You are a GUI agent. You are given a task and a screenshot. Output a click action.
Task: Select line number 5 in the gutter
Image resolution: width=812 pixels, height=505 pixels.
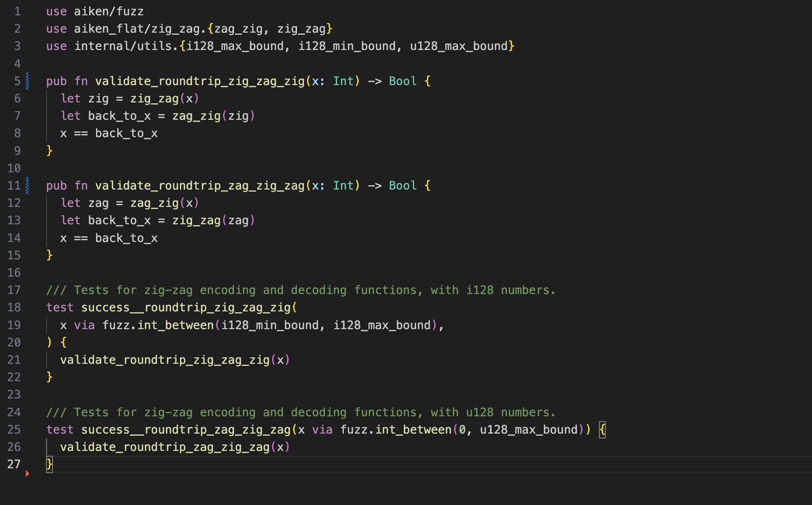(x=17, y=81)
